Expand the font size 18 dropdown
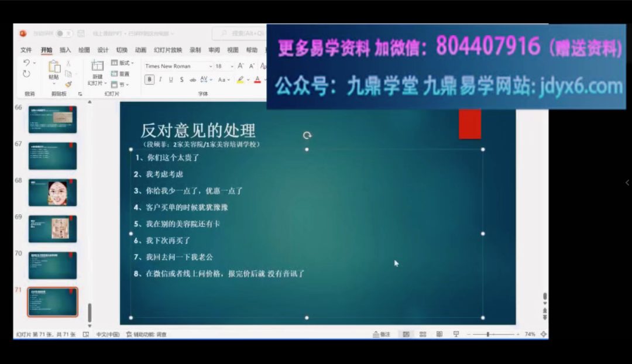This screenshot has height=364, width=632. pos(232,66)
